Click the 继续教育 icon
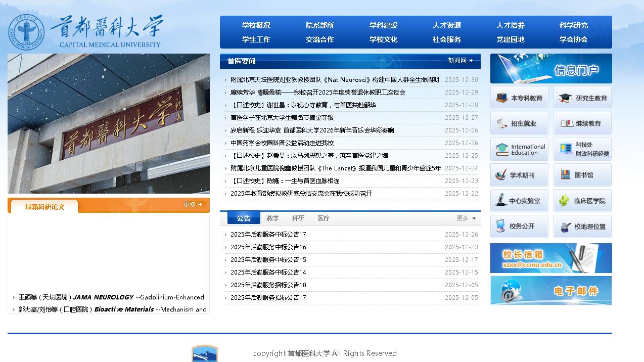The width and height of the screenshot is (644, 362). 582,123
